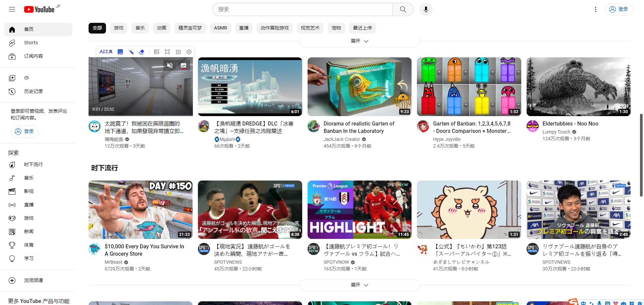Select the 精灵宝可梦 filter chip

pyautogui.click(x=190, y=28)
